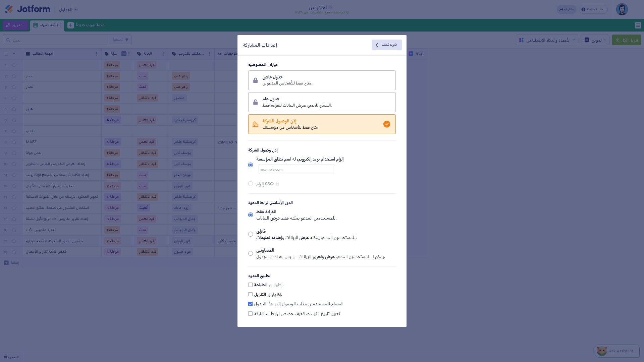
Task: Star row 18 in the table
Action: tap(14, 252)
